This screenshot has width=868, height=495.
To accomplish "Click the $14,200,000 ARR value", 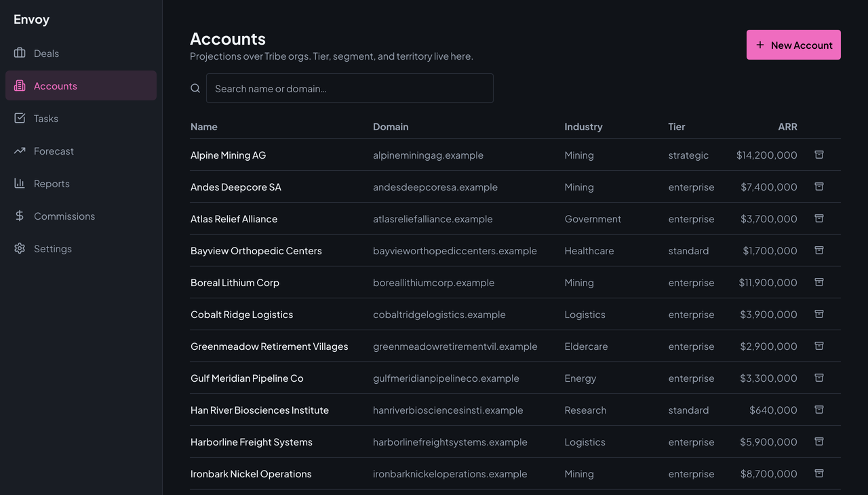I will [x=767, y=155].
